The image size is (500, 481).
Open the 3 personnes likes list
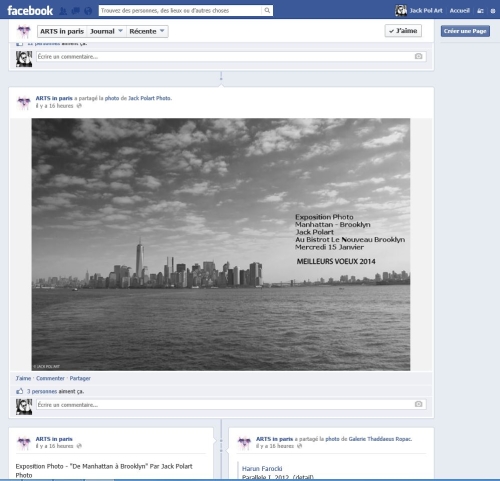pos(42,391)
